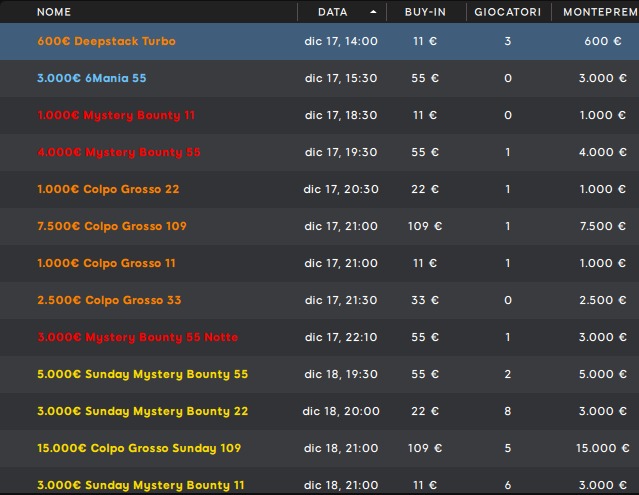Click the sort arrow next to DATA
The width and height of the screenshot is (639, 495).
point(373,12)
